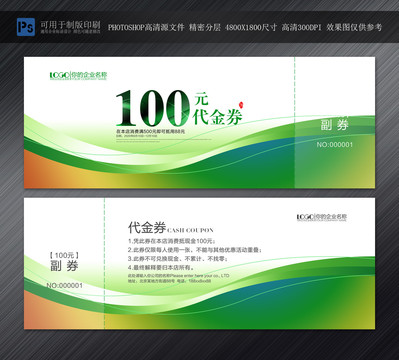Click rule 2.此券仅限每人使用一张
The width and height of the screenshot is (399, 360).
(x=195, y=250)
